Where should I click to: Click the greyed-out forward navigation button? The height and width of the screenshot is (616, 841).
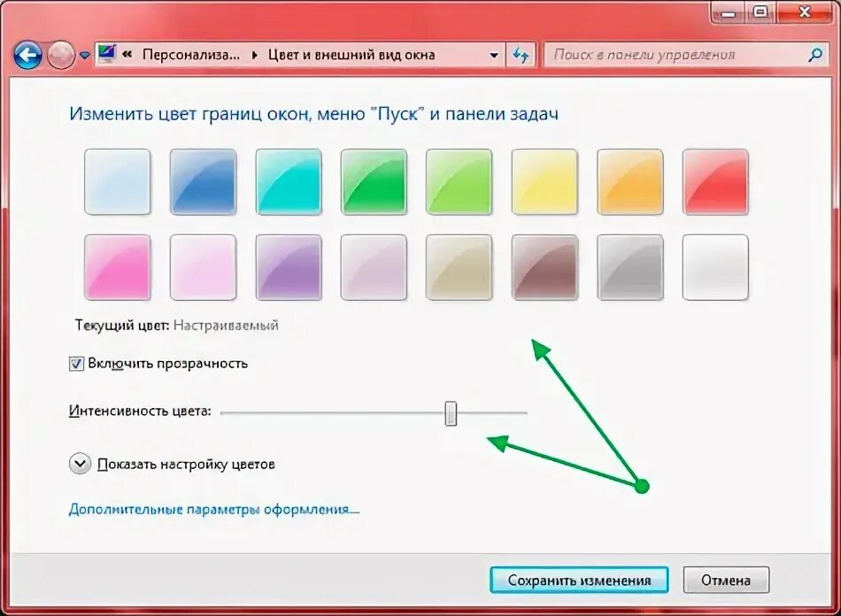pos(60,55)
